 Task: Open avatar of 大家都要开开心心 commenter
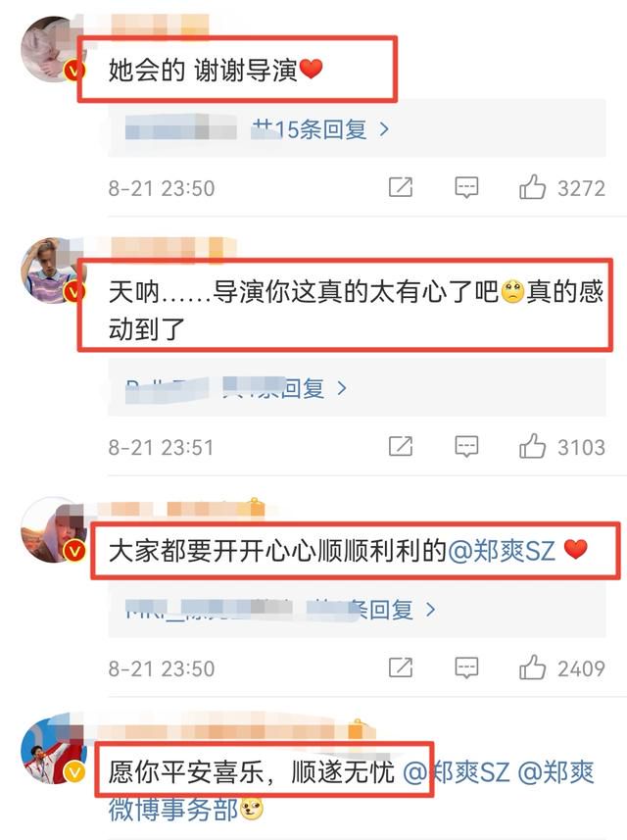point(53,529)
